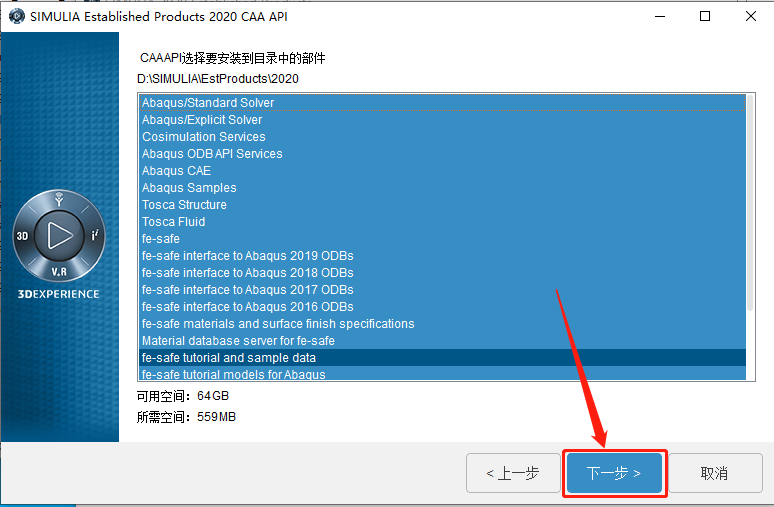Minimize the installer window
The width and height of the screenshot is (774, 507).
click(660, 16)
